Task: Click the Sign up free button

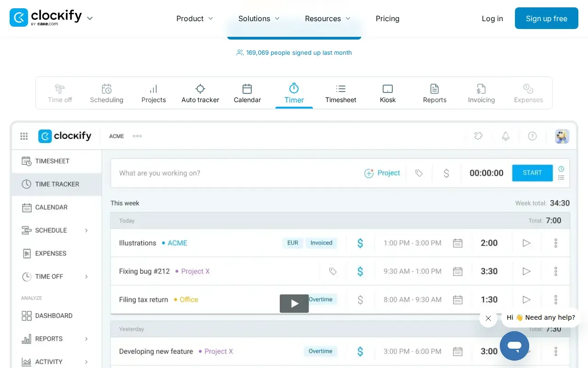Action: (x=547, y=18)
